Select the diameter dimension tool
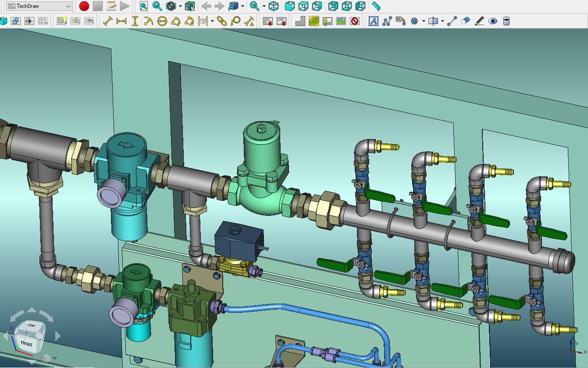 [162, 21]
